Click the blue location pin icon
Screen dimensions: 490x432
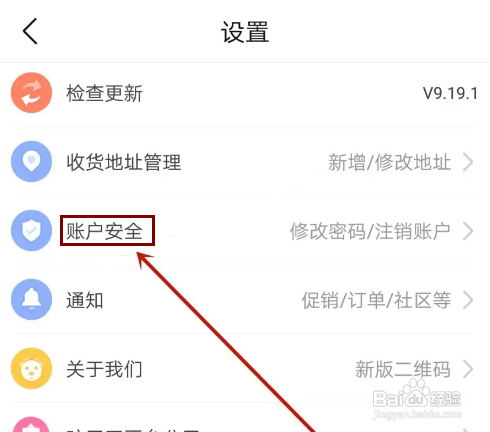[x=31, y=161]
